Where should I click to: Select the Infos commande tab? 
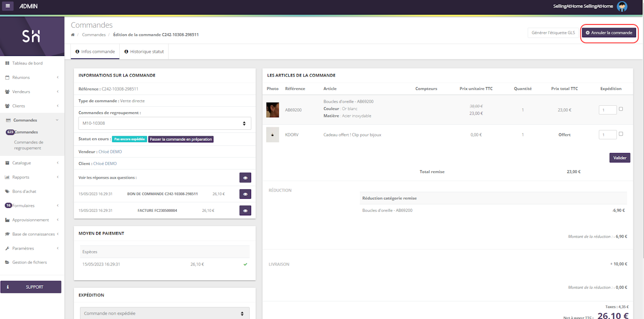point(95,51)
